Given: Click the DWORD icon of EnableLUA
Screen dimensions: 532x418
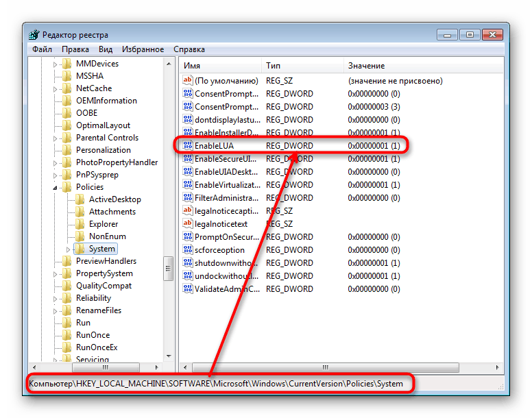Looking at the screenshot, I should (x=188, y=145).
